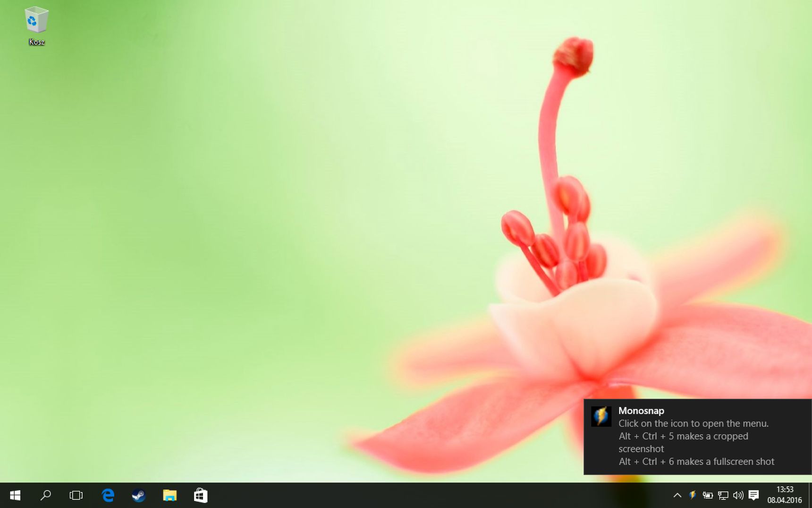The width and height of the screenshot is (812, 508).
Task: Click the Show desktop strip after the clock
Action: [x=810, y=495]
